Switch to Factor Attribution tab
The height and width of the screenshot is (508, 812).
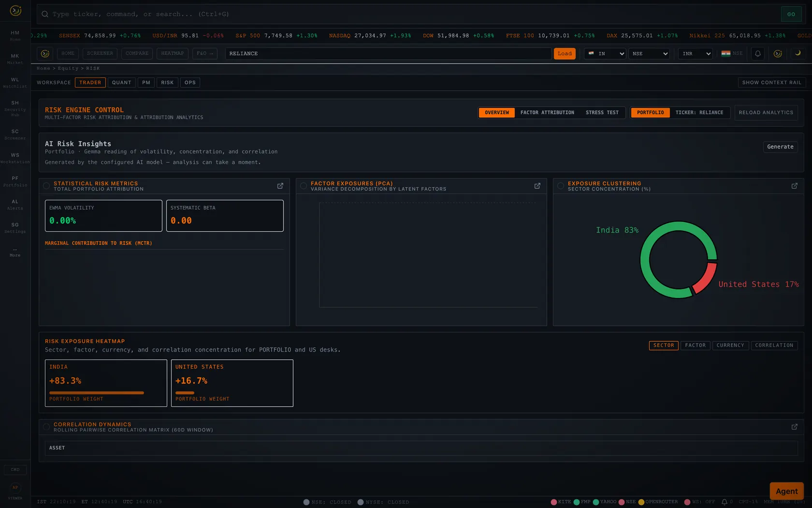(x=547, y=113)
